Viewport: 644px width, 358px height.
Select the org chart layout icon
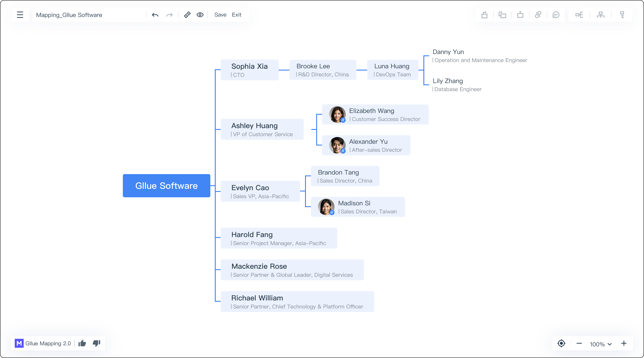point(600,15)
